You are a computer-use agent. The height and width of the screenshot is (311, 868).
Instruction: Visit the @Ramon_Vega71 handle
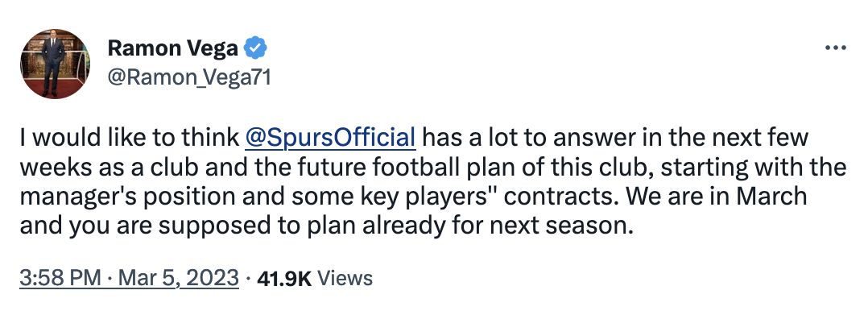pyautogui.click(x=188, y=79)
